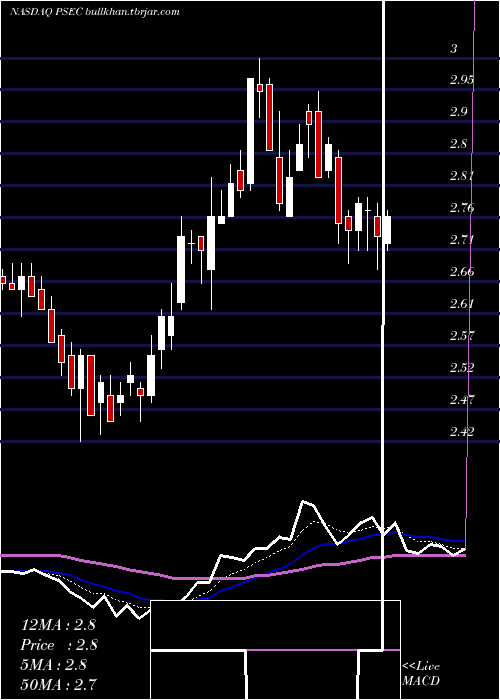Click the price axis label 2.47

pyautogui.click(x=462, y=399)
